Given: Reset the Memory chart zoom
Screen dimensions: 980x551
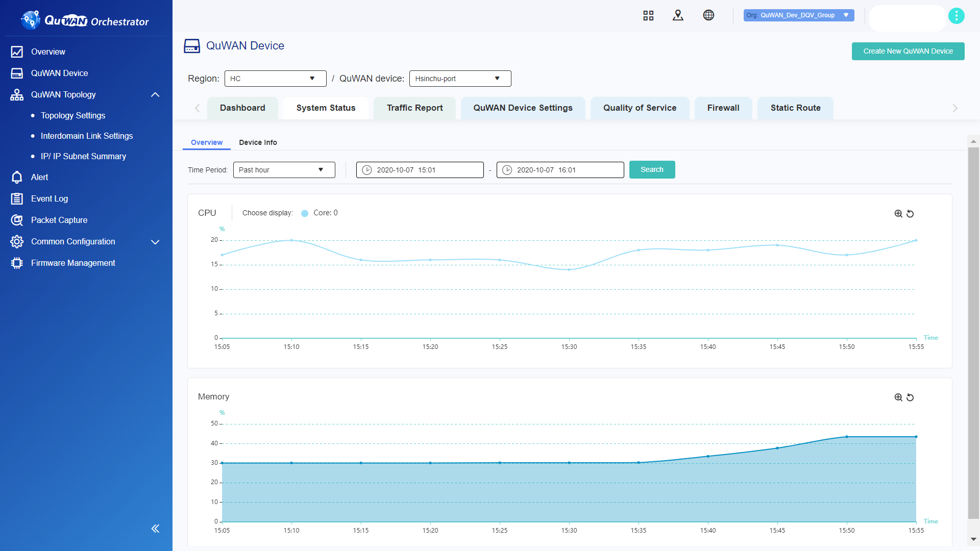Looking at the screenshot, I should pos(910,397).
